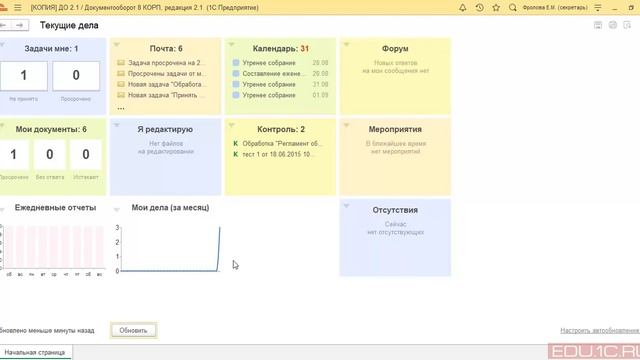Click the Мои дела (за месяц) line chart

click(x=168, y=249)
